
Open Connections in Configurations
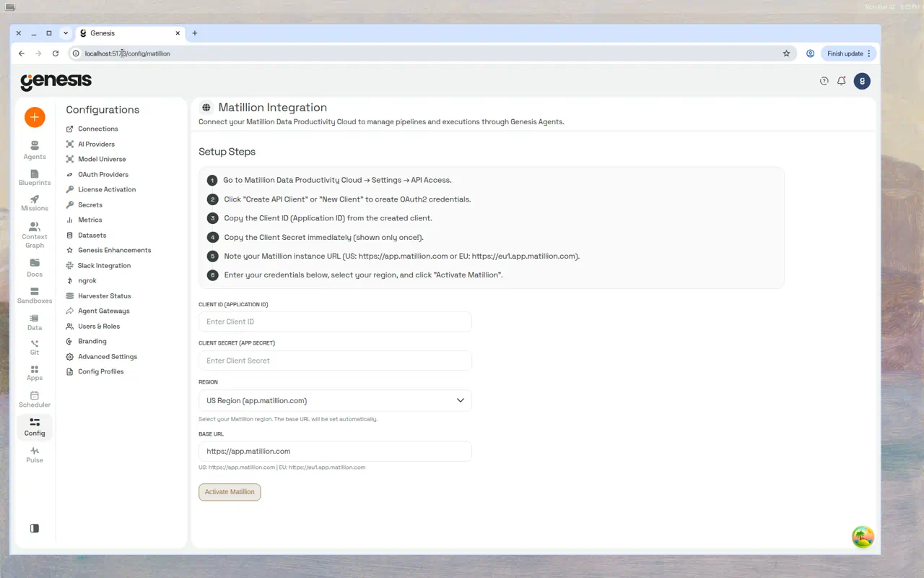pyautogui.click(x=92, y=129)
